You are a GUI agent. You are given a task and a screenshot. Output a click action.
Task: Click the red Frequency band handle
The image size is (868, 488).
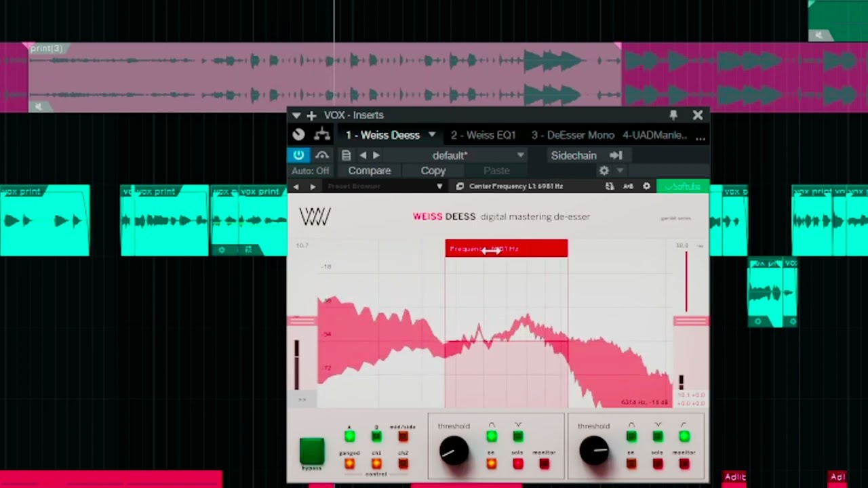coord(507,248)
